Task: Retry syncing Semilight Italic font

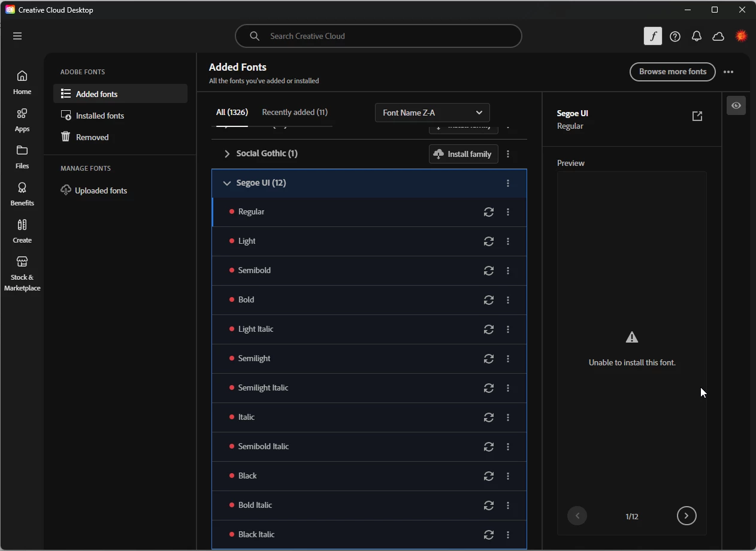Action: pyautogui.click(x=489, y=388)
